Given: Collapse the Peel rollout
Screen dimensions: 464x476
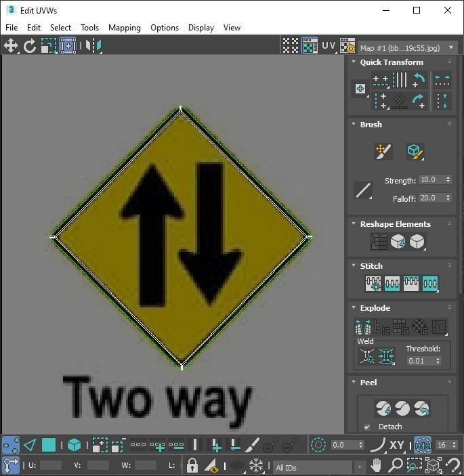Looking at the screenshot, I should click(x=354, y=382).
